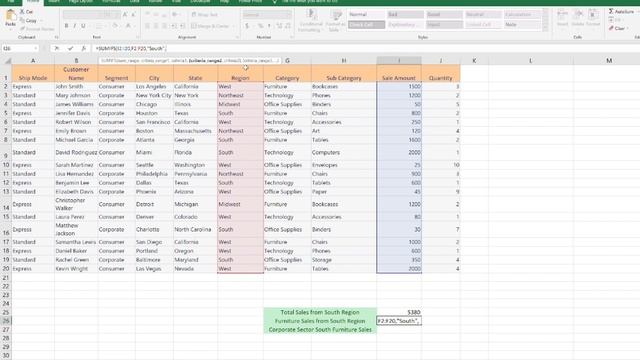This screenshot has height=360, width=640.
Task: Click Insert cells button
Action: pos(562,18)
